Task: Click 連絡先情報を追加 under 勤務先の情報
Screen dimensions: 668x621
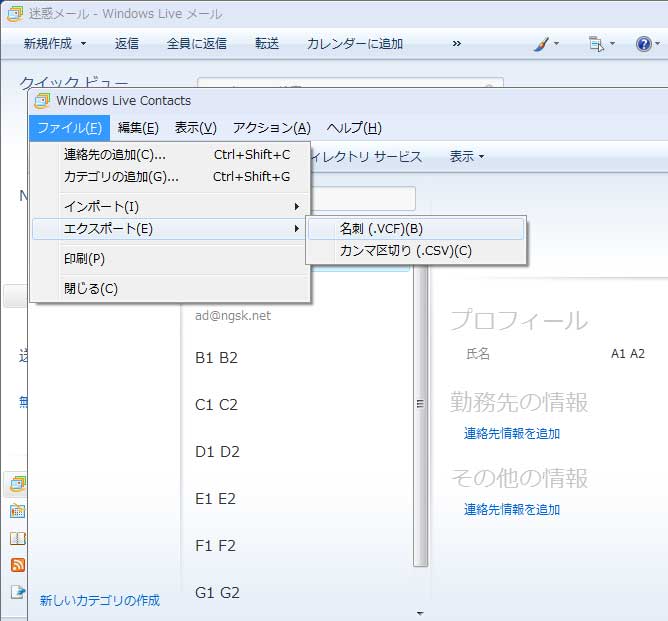Action: [x=511, y=434]
